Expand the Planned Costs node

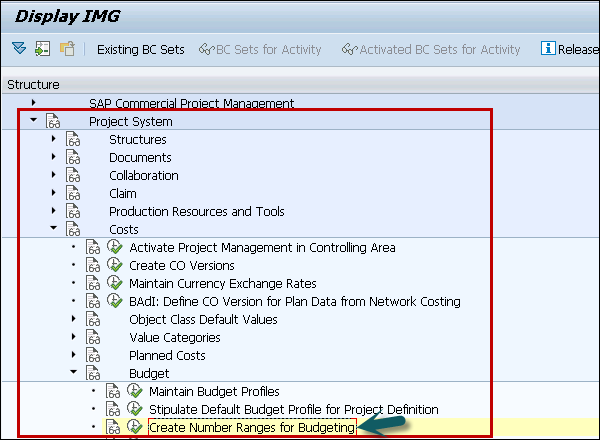pyautogui.click(x=73, y=356)
